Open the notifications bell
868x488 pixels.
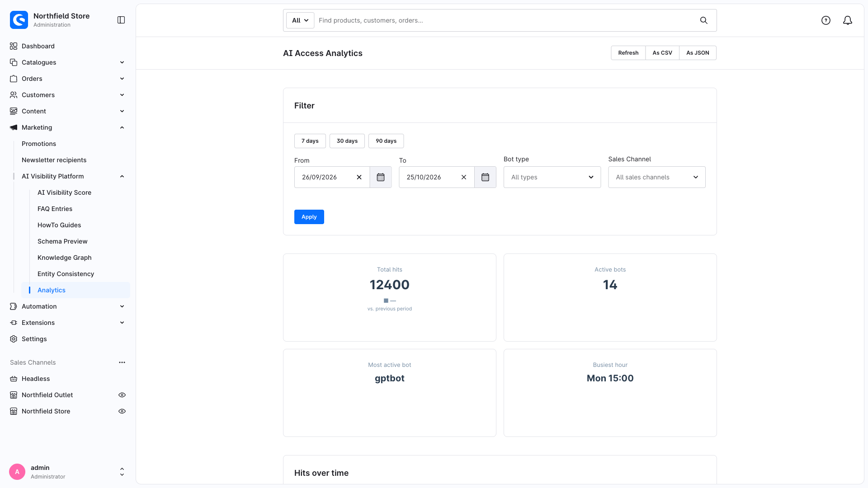coord(848,20)
